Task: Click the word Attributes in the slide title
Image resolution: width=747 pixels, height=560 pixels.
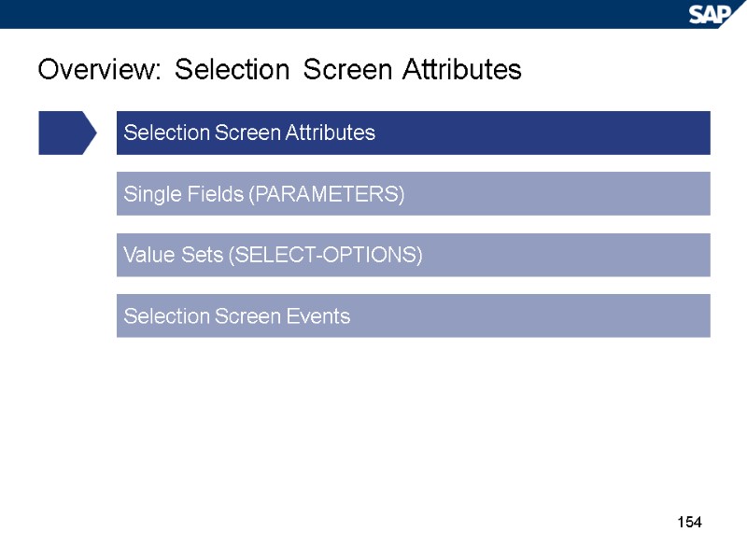Action: coord(460,70)
